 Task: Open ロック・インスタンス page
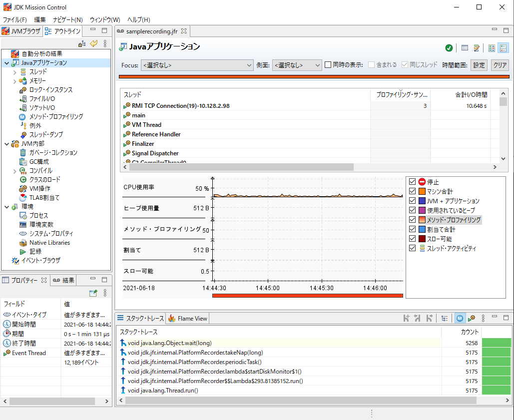coord(50,90)
